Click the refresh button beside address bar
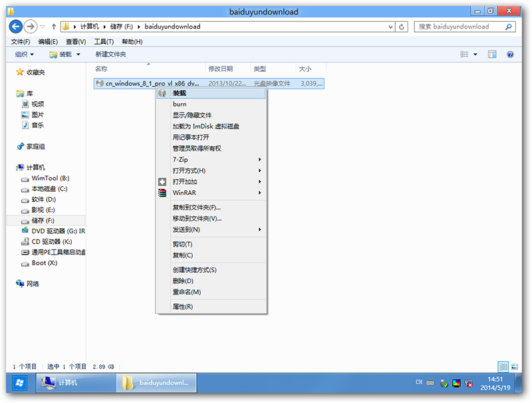This screenshot has width=532, height=403. tap(402, 27)
